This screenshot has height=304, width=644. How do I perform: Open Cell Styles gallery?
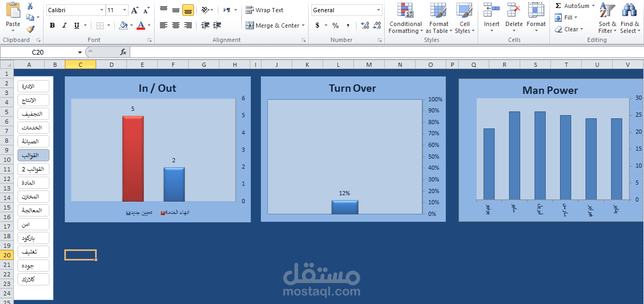click(464, 19)
